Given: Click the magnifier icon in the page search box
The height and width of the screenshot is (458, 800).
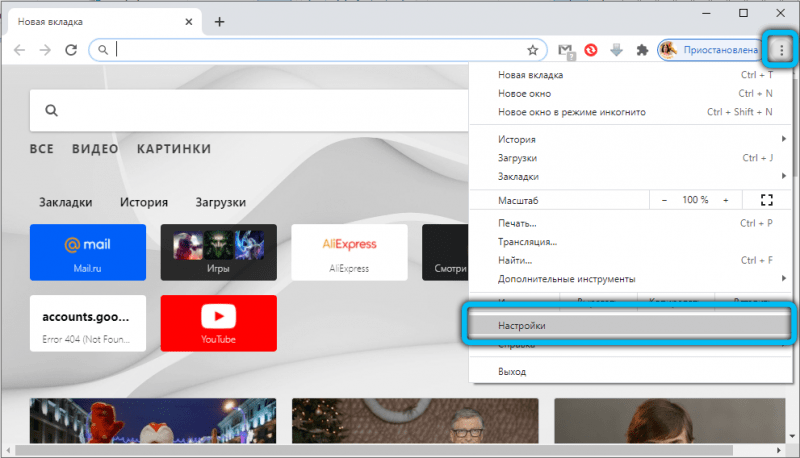Looking at the screenshot, I should [52, 110].
